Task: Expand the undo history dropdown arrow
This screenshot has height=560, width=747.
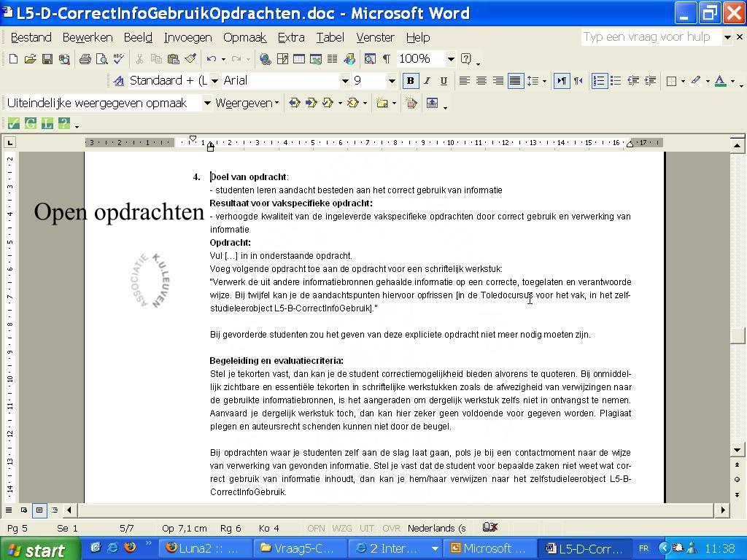Action: 223,59
